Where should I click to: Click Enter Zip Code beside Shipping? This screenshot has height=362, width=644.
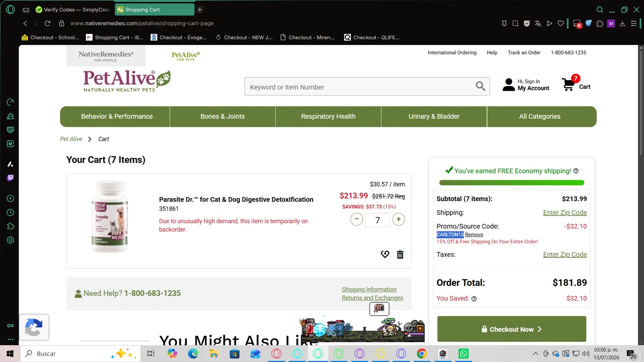(565, 213)
